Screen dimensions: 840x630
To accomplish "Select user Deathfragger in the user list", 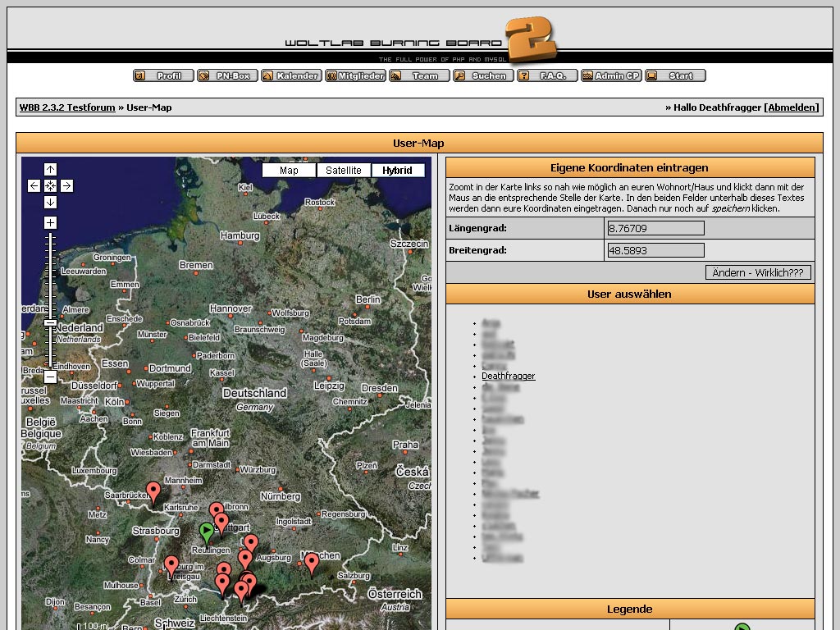I will pos(509,376).
